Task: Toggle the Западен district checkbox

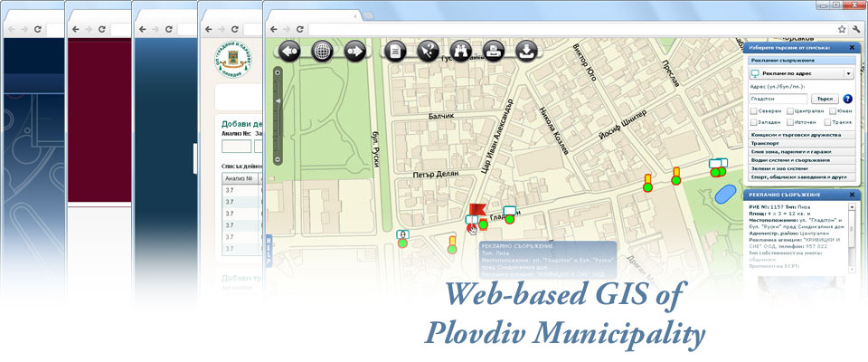Action: click(x=753, y=122)
